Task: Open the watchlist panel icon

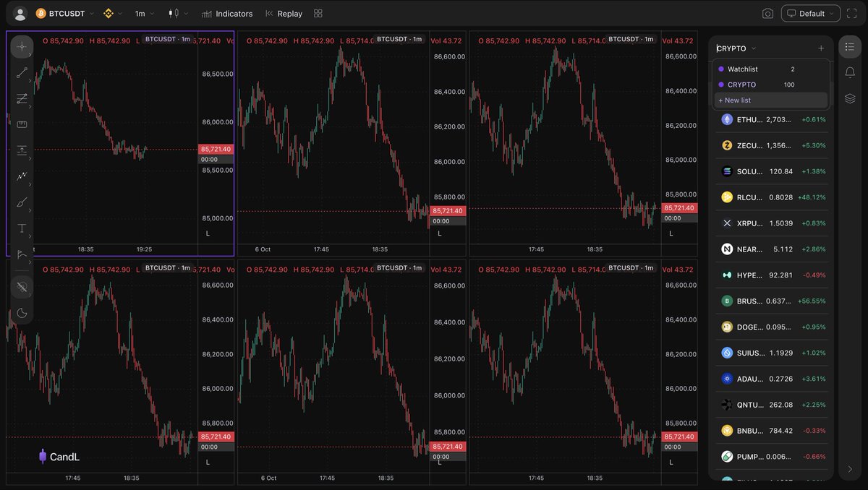Action: [x=850, y=47]
